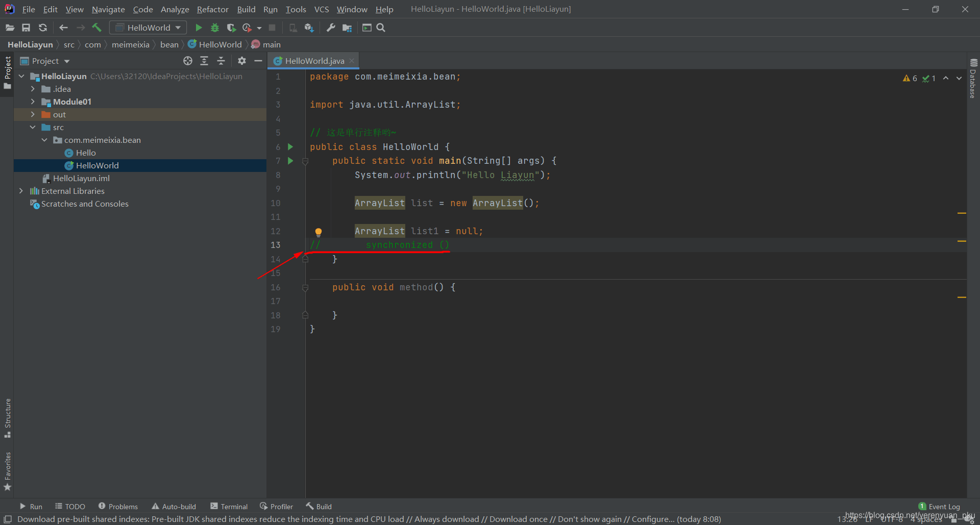Open the Event Log
The height and width of the screenshot is (525, 980).
[x=939, y=506]
